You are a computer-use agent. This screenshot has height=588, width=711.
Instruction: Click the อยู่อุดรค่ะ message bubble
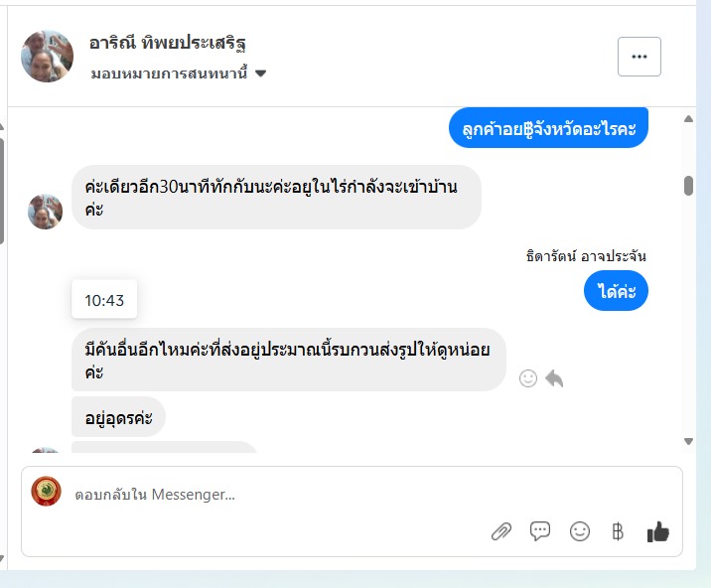118,417
